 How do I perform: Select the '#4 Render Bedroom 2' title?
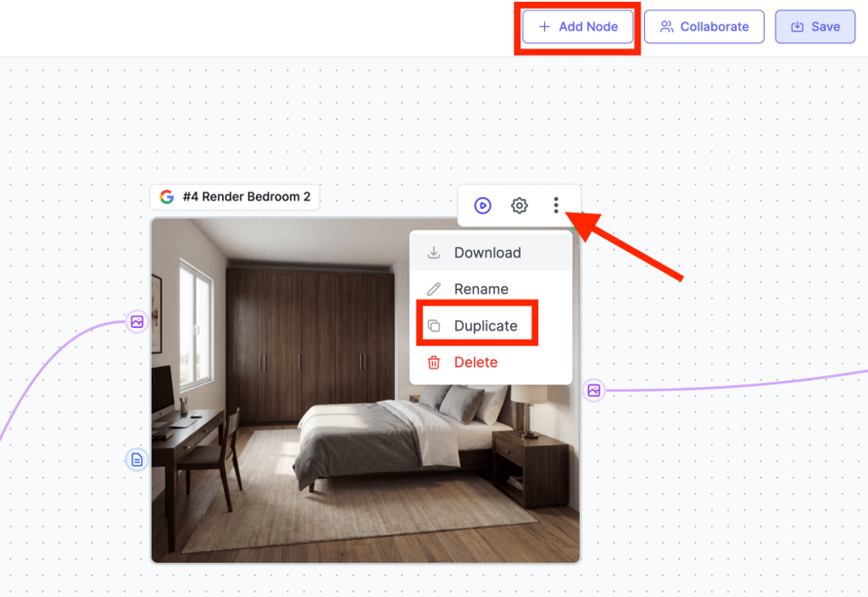click(x=247, y=197)
